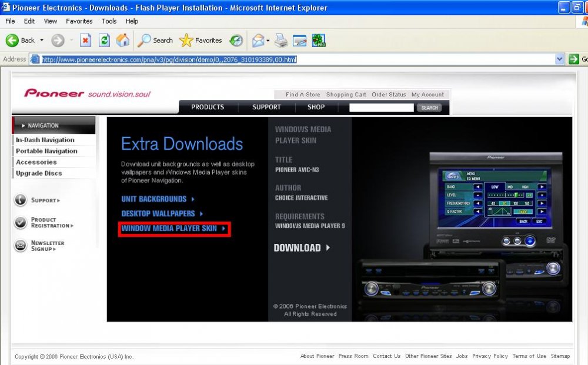Stop loading with the red X icon
The width and height of the screenshot is (588, 365).
tap(85, 41)
